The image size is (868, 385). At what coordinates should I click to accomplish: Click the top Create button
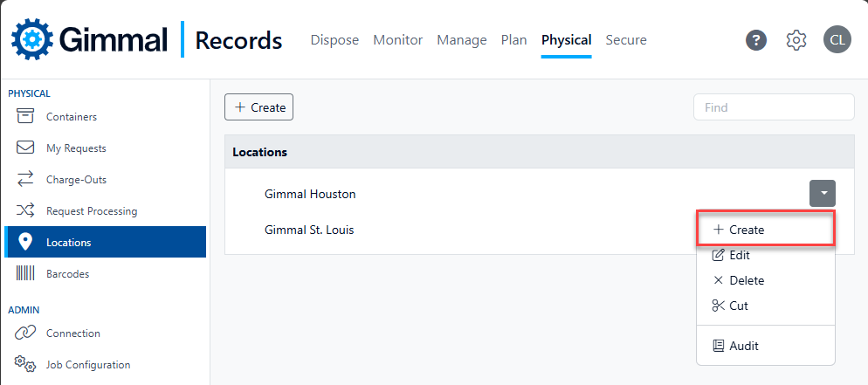coord(258,107)
